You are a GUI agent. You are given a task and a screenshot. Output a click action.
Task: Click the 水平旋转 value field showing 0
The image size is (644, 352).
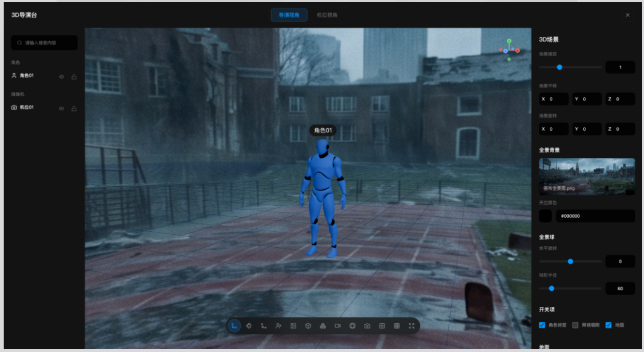point(620,261)
